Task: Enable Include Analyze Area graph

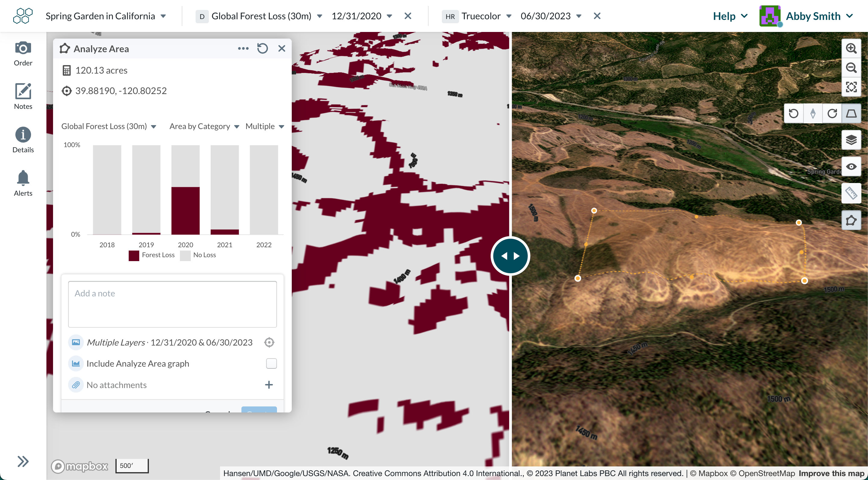Action: pos(271,363)
